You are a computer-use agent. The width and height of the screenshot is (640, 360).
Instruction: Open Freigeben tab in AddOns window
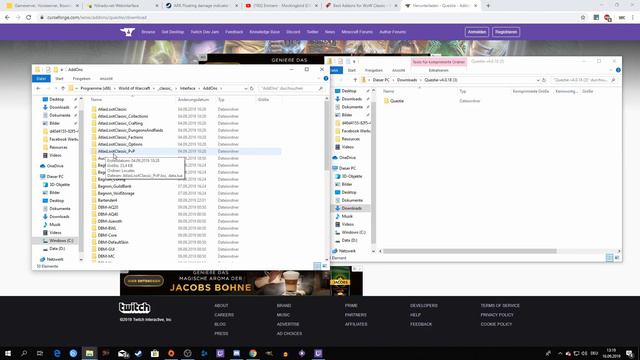[81, 78]
